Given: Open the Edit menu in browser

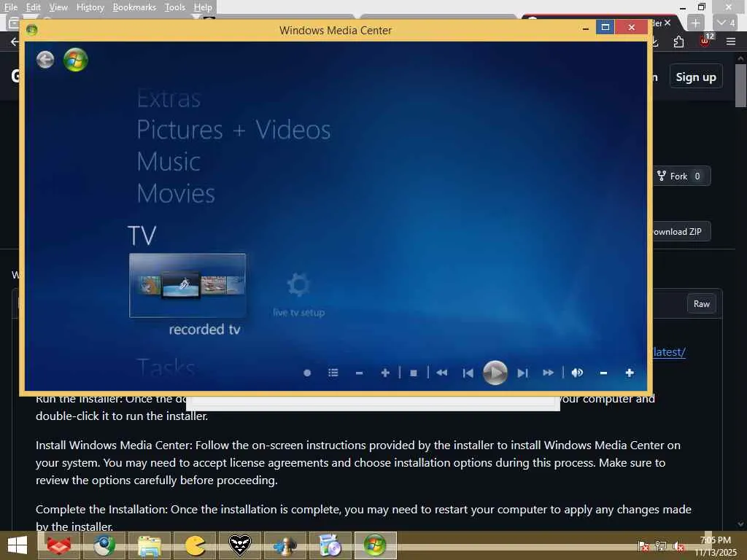Looking at the screenshot, I should [x=33, y=7].
